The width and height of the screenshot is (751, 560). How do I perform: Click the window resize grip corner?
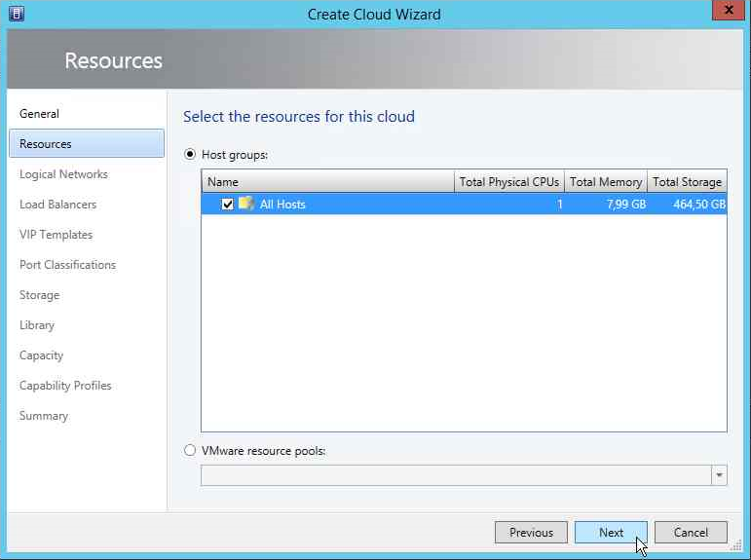pyautogui.click(x=737, y=546)
